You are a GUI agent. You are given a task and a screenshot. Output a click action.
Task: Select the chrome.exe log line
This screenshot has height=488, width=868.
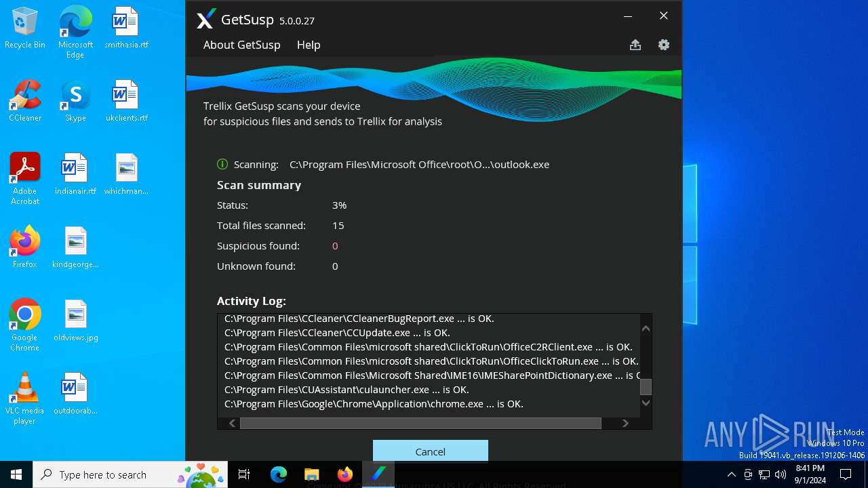coord(374,404)
